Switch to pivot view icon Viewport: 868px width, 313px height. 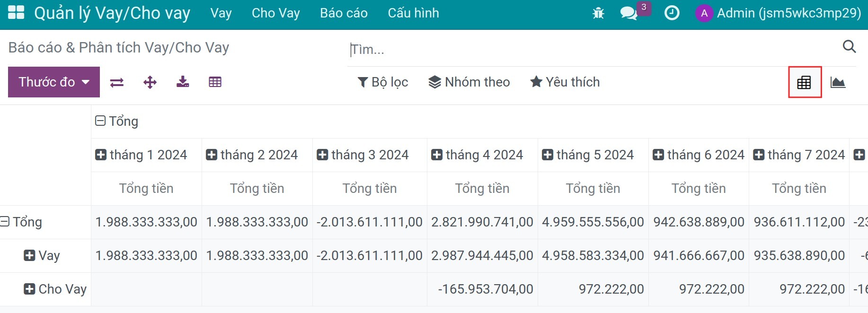(804, 82)
